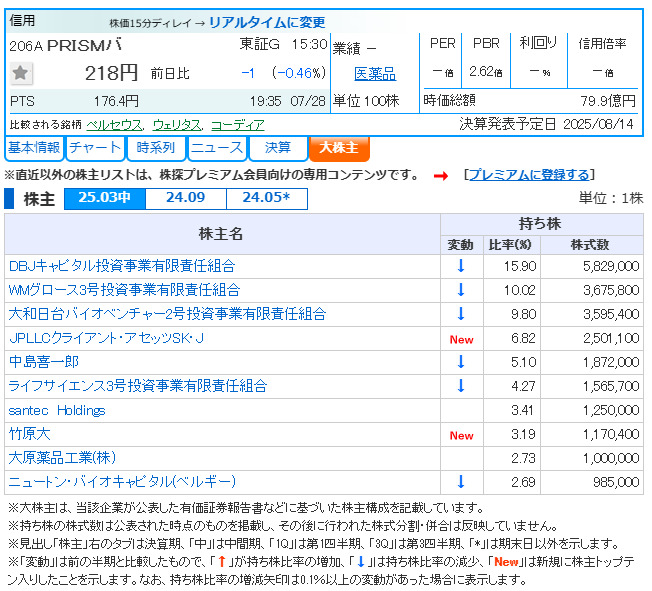The height and width of the screenshot is (591, 652).
Task: Select the 25.03中 period tab
Action: tap(105, 198)
